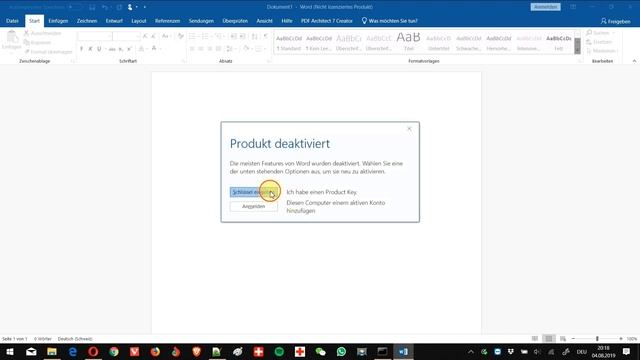Switch to the Referenzen tab
Screen dimensions: 640x360
[x=167, y=21]
